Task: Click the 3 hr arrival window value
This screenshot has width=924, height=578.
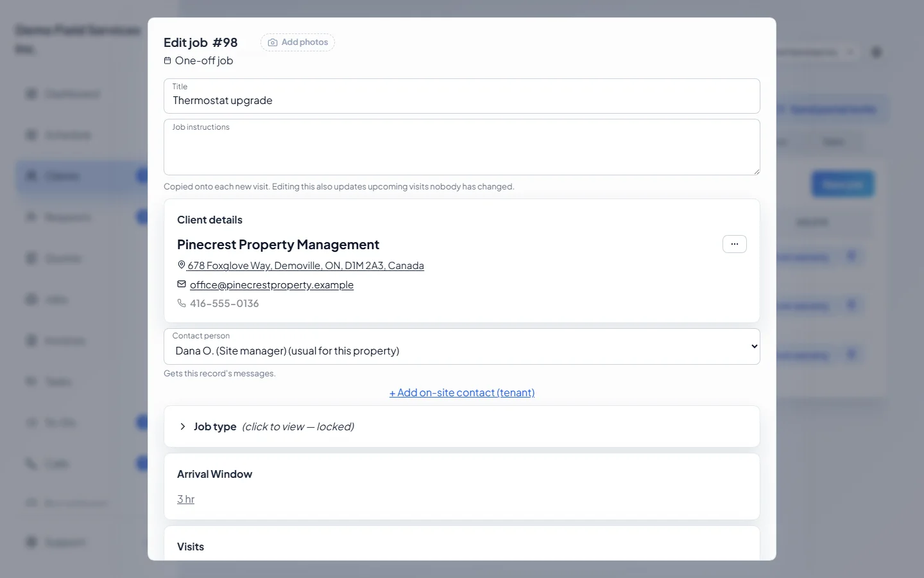Action: pyautogui.click(x=185, y=499)
